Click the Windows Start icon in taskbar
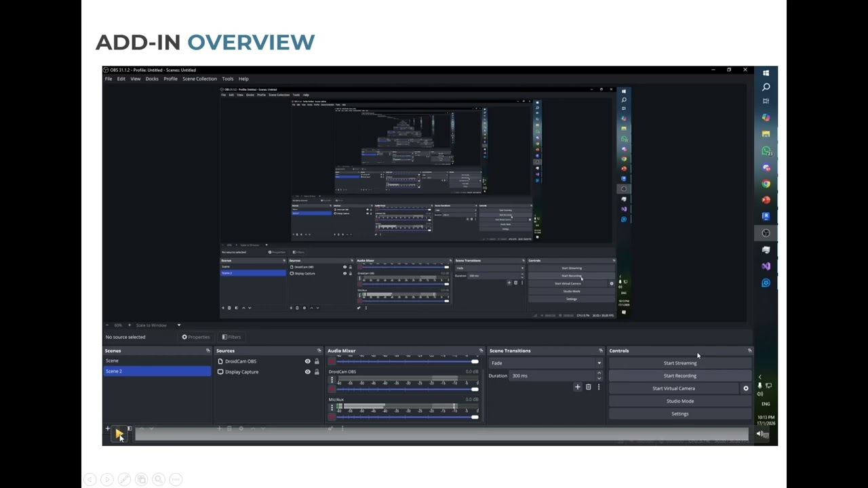 pyautogui.click(x=766, y=73)
